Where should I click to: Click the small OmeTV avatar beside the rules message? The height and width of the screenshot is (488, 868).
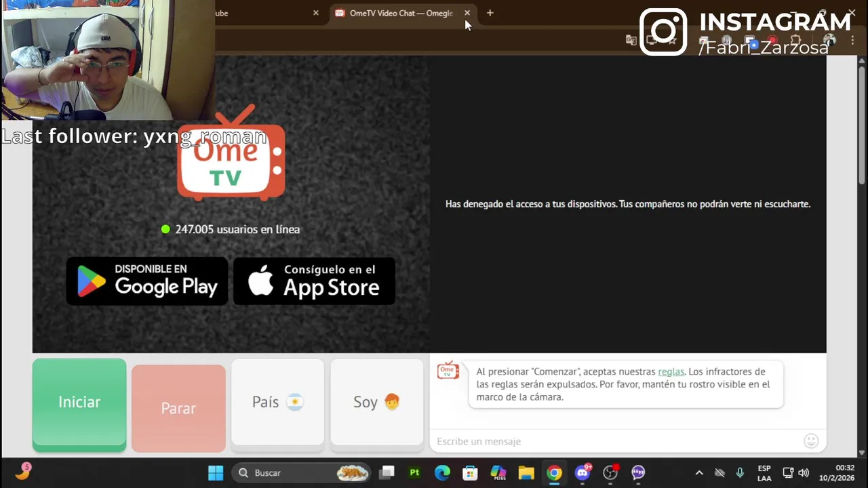448,370
